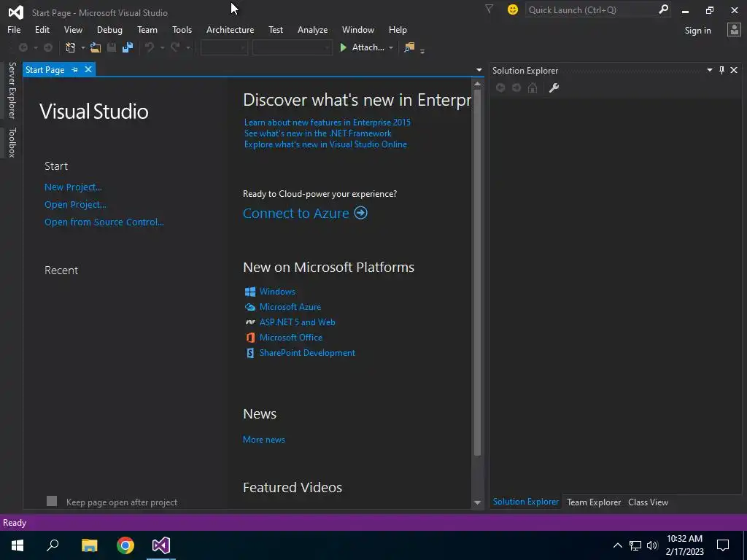Screen dimensions: 747x560
Task: Expand the Server Explorer side tab
Action: [x=12, y=90]
